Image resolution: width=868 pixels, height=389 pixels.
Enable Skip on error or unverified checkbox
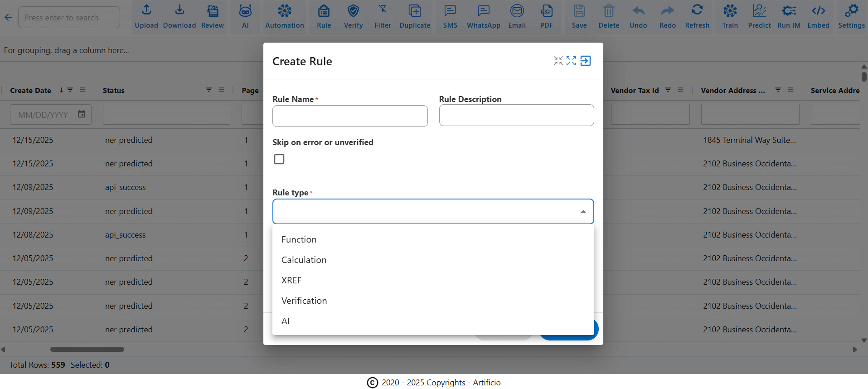[x=279, y=159]
